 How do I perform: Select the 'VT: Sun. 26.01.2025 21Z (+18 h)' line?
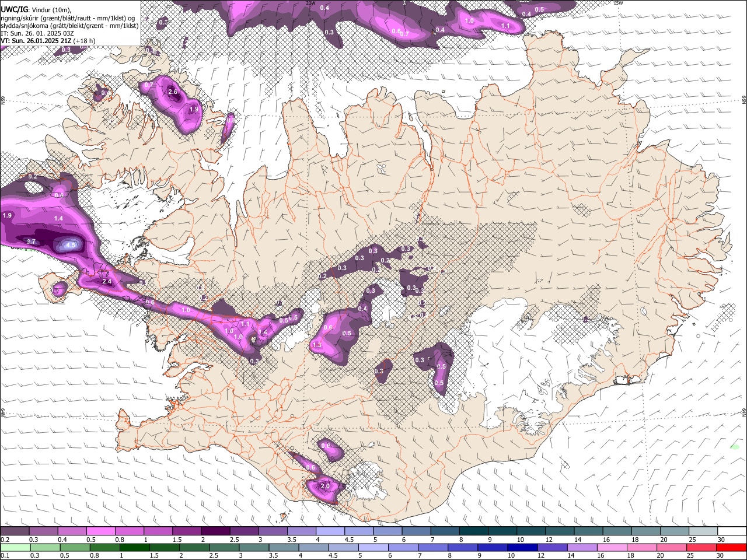click(48, 41)
